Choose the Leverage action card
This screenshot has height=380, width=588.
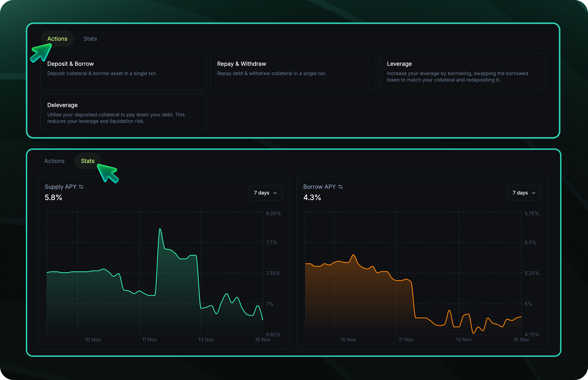click(463, 72)
